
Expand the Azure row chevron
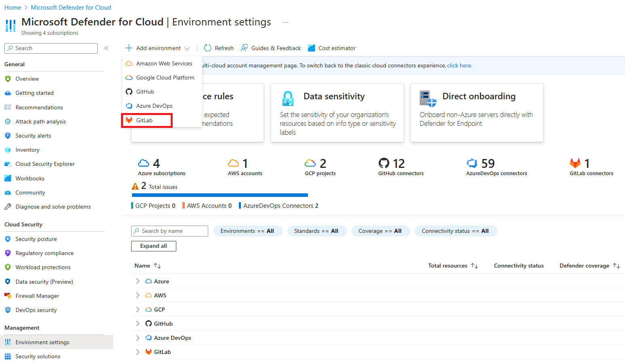pos(138,281)
